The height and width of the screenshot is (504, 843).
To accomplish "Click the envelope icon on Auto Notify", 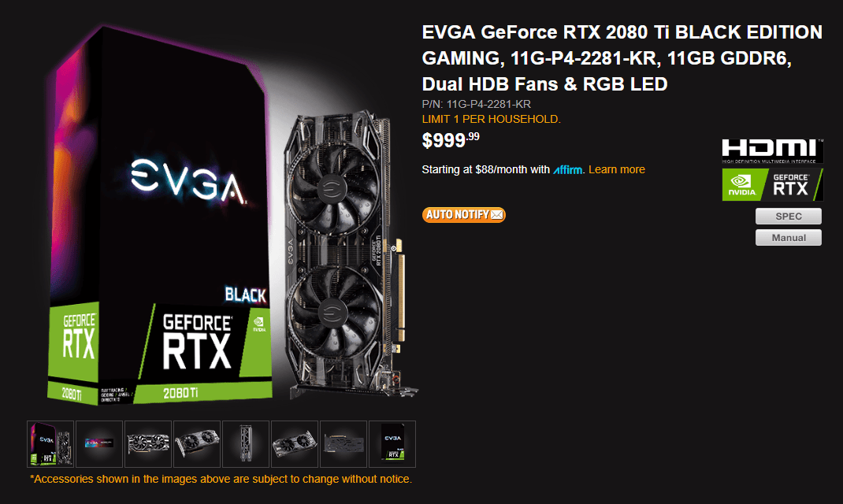I will [497, 215].
